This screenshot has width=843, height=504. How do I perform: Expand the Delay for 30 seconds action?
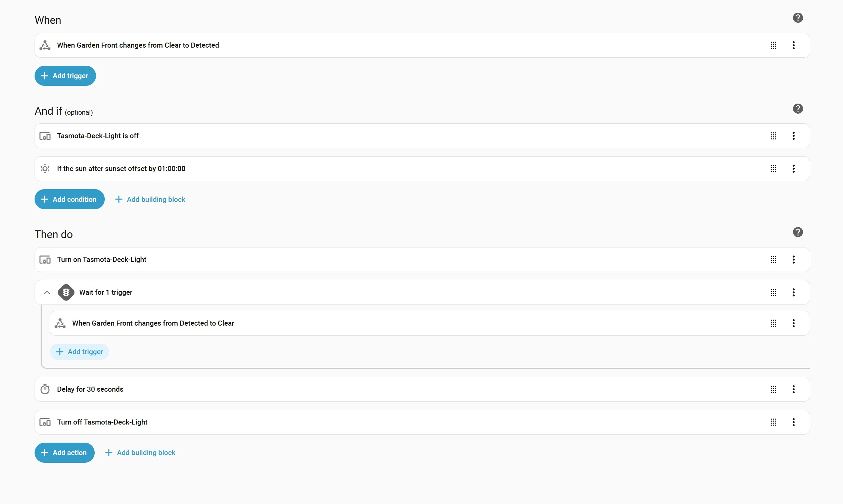click(90, 389)
